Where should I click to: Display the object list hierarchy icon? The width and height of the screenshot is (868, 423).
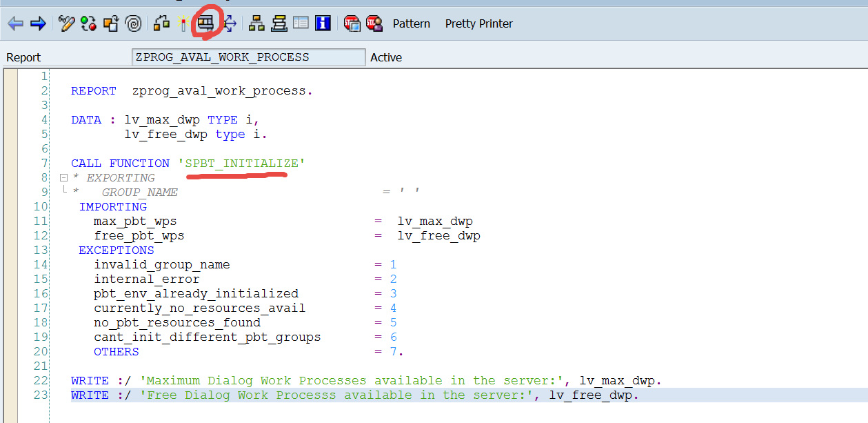256,23
